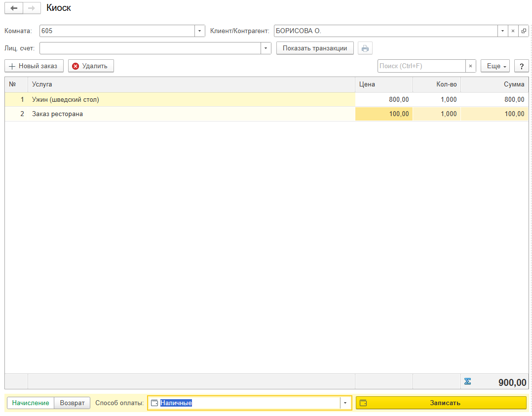Open help with the question mark button
This screenshot has width=532, height=416.
(x=522, y=66)
